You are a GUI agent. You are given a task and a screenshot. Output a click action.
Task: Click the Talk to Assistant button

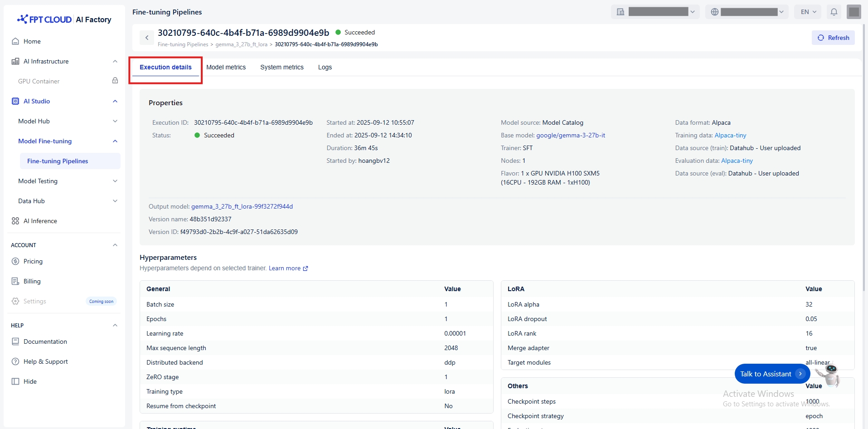coord(771,374)
